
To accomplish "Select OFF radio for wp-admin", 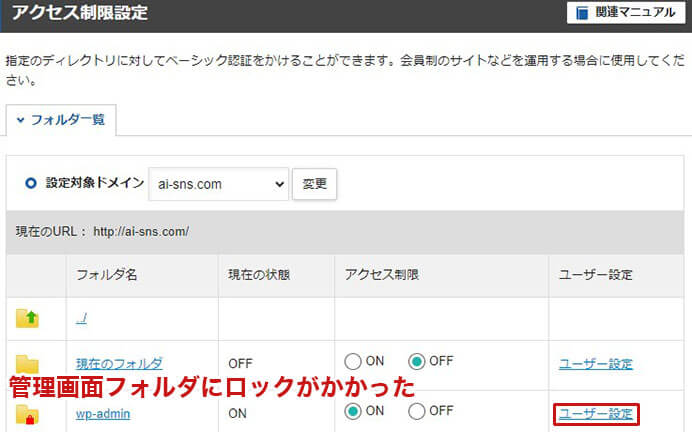I will pos(417,411).
